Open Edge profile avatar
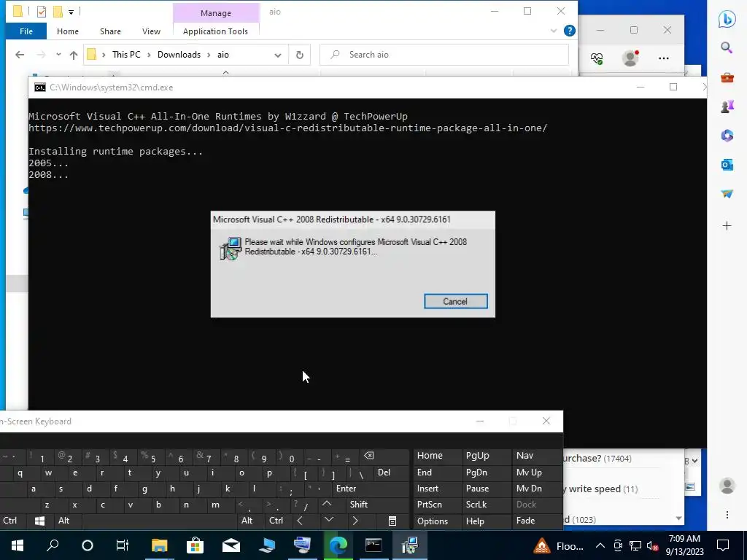The width and height of the screenshot is (747, 560). pyautogui.click(x=630, y=58)
